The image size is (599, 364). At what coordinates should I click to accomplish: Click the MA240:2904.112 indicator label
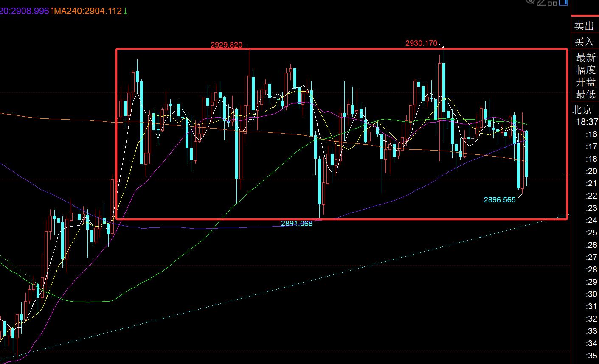click(x=88, y=11)
